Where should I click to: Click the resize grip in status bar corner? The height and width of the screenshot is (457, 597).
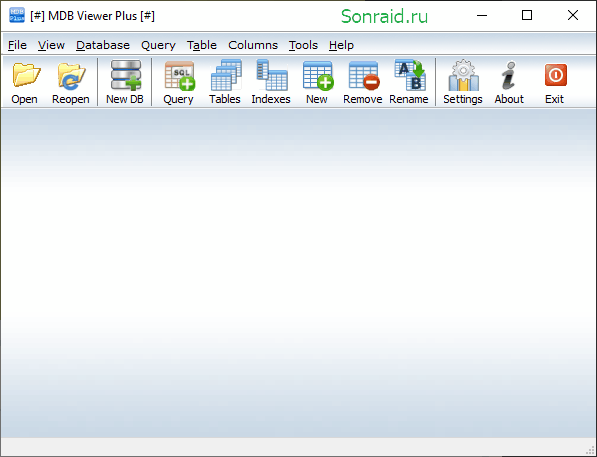click(591, 450)
